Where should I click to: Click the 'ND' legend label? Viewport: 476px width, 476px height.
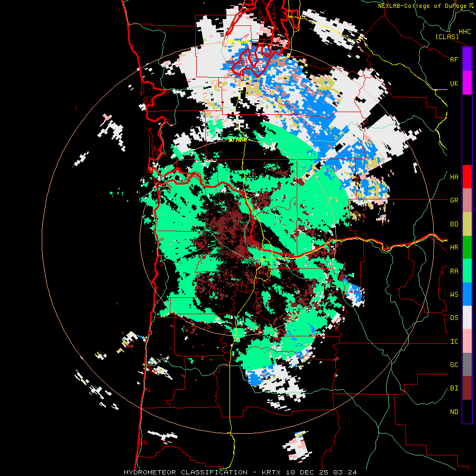(454, 412)
